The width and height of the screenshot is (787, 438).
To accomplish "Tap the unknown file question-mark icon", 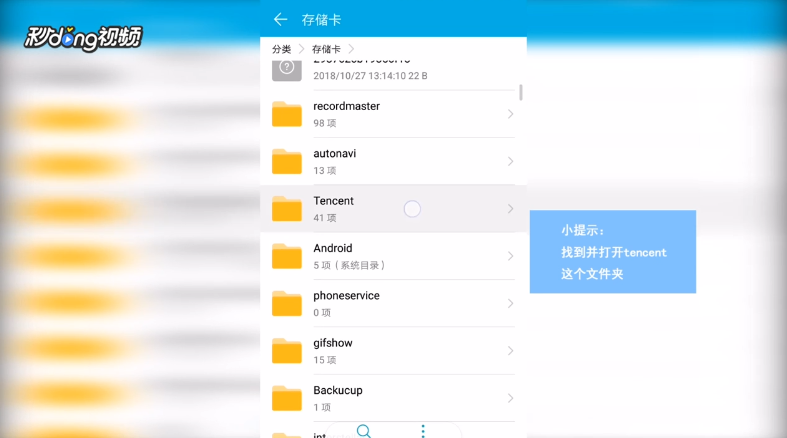I will point(287,70).
